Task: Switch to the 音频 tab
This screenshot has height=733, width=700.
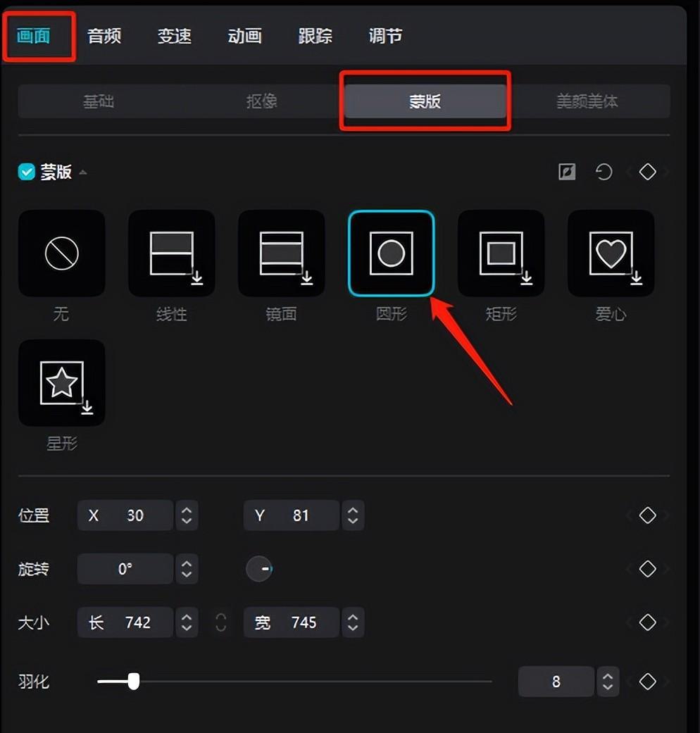Action: click(104, 36)
